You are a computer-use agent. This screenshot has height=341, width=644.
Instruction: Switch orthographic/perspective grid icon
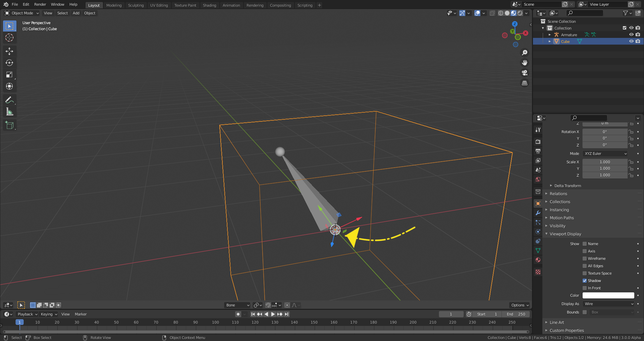(525, 83)
